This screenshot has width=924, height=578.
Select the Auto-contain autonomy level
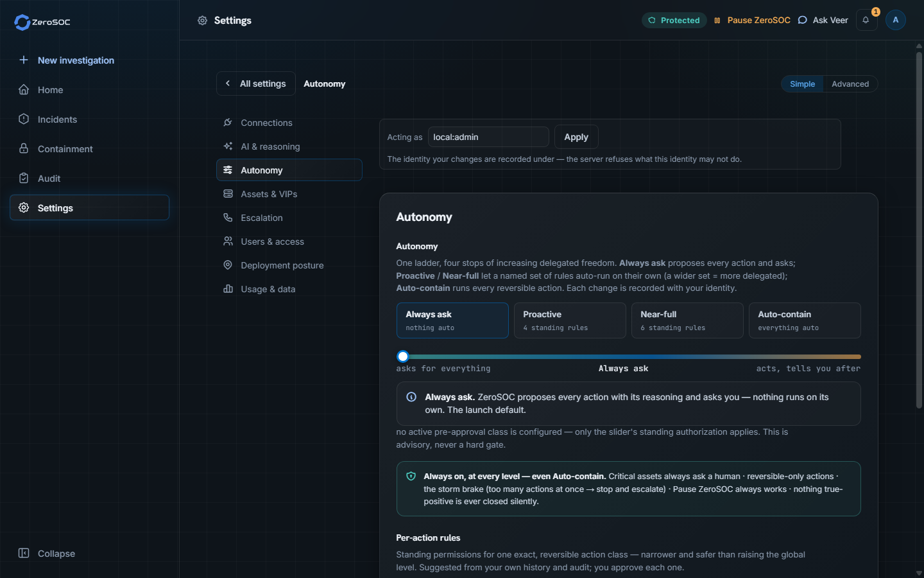point(805,320)
